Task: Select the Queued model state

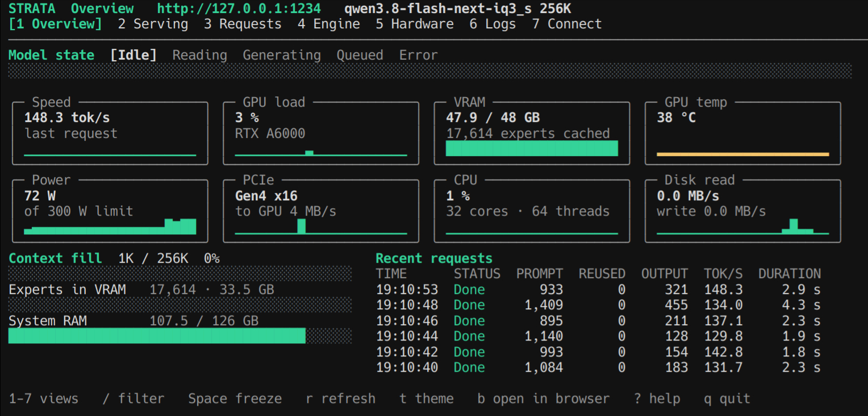Action: pos(360,55)
